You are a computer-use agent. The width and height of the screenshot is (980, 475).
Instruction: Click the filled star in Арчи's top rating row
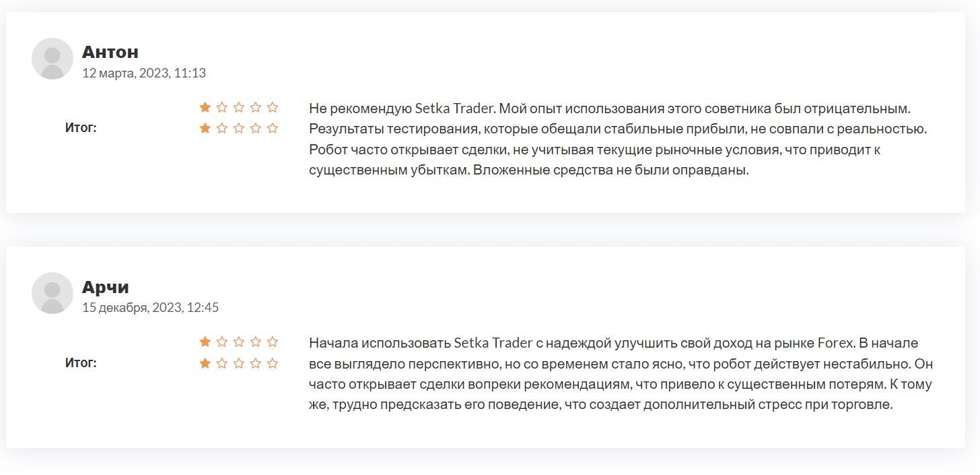point(205,342)
